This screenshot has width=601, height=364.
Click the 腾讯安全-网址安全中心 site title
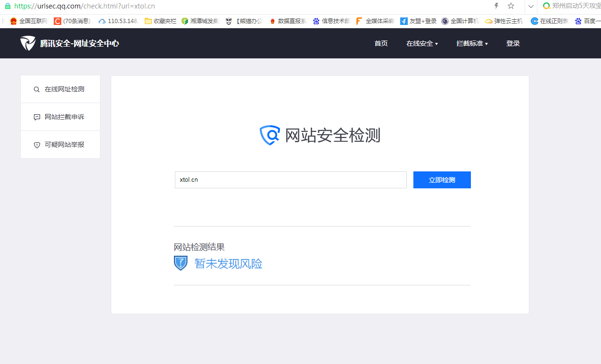click(x=79, y=43)
